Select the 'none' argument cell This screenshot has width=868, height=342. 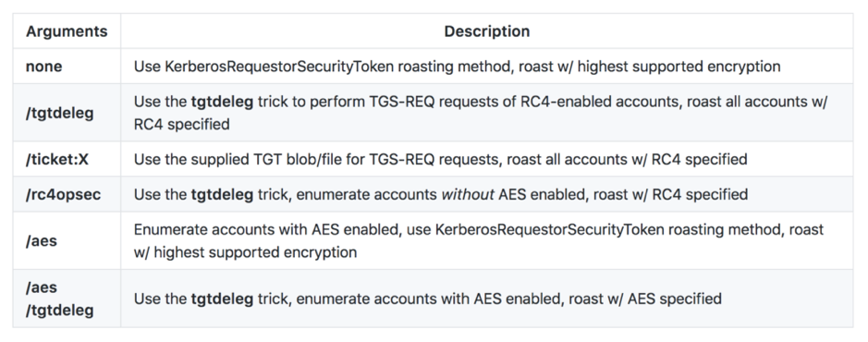click(67, 67)
